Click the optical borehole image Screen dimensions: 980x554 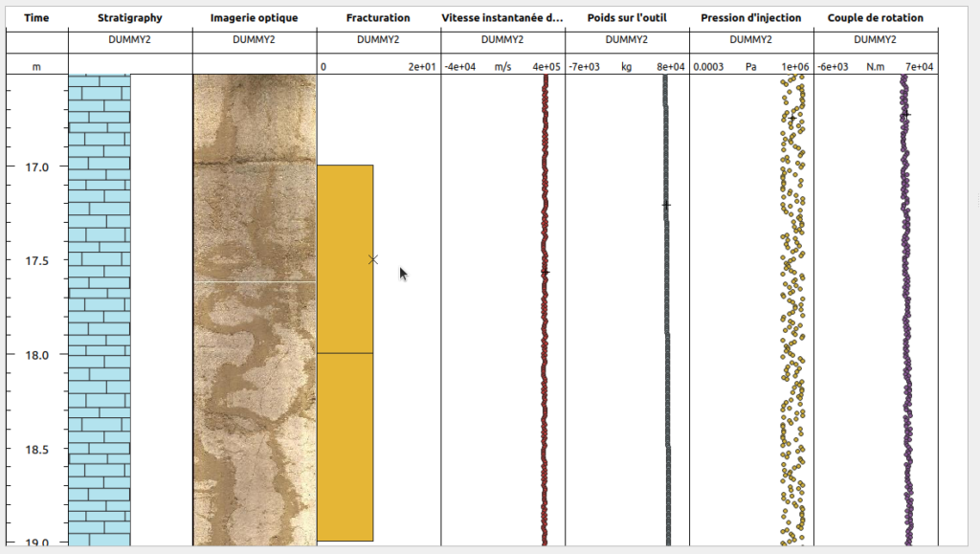(255, 310)
